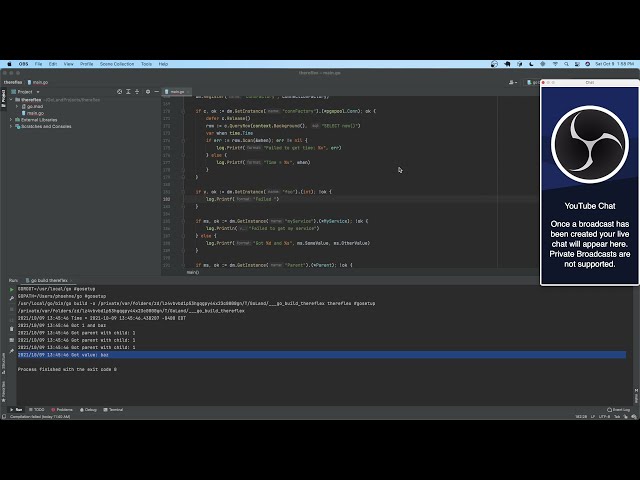Expand External Libraries node
The width and height of the screenshot is (640, 480).
[11, 120]
